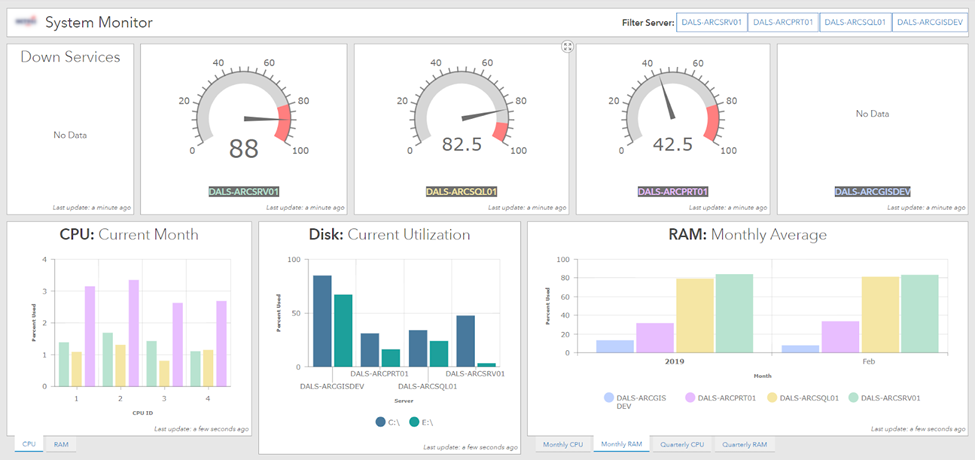Click the blue DALS-ARCGISDEV bar for 2019 in the RAM chart
This screenshot has width=975, height=460.
tap(615, 346)
